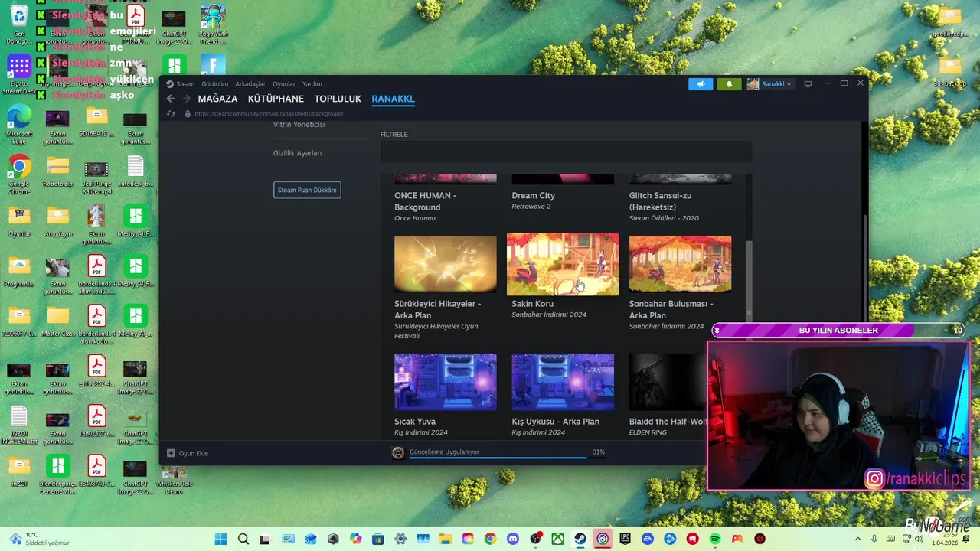The image size is (980, 551).
Task: Show hidden system tray icons
Action: tap(857, 539)
